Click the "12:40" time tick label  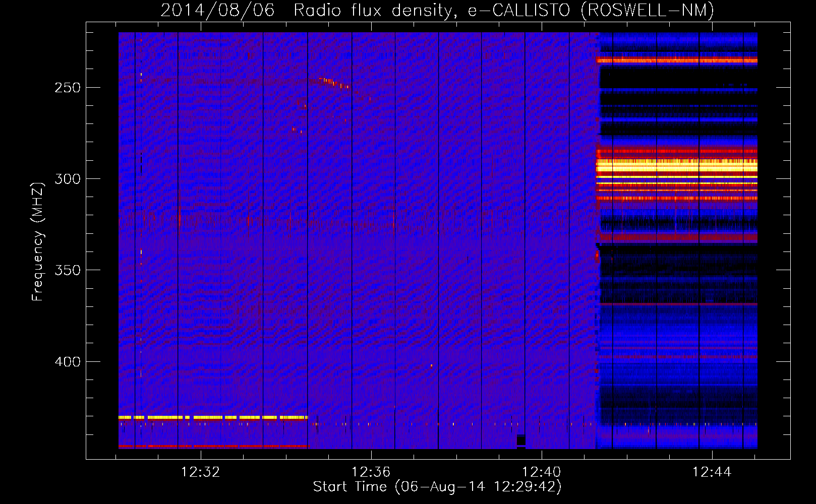point(541,472)
